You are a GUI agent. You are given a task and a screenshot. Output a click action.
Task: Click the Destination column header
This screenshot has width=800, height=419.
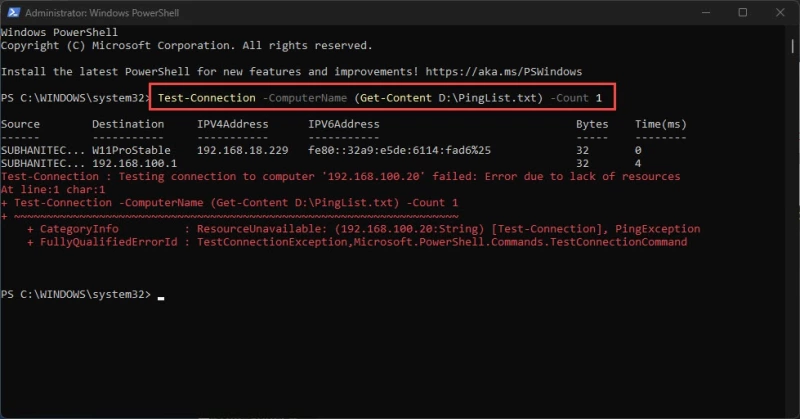[128, 124]
